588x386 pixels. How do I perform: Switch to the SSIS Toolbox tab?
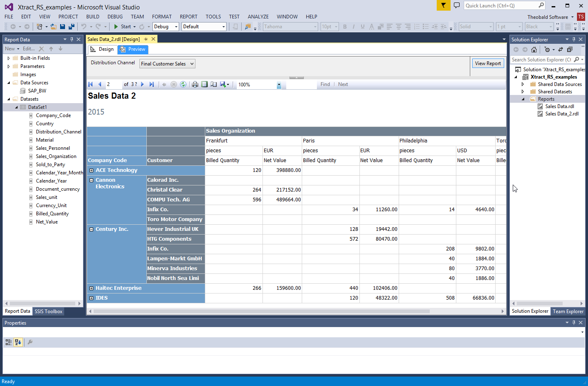(49, 312)
